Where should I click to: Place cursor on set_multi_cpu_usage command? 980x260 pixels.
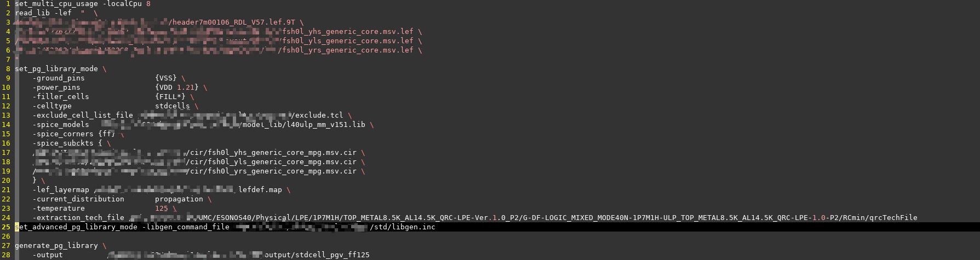(x=56, y=4)
